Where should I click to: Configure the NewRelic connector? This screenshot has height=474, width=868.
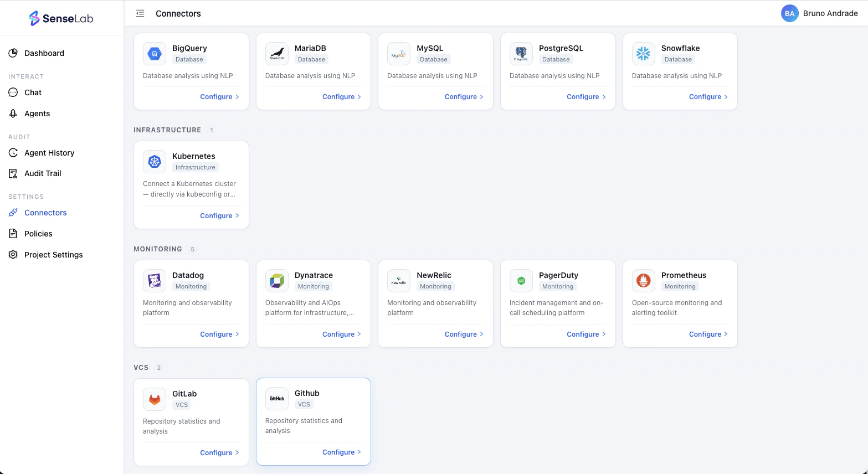pyautogui.click(x=464, y=334)
